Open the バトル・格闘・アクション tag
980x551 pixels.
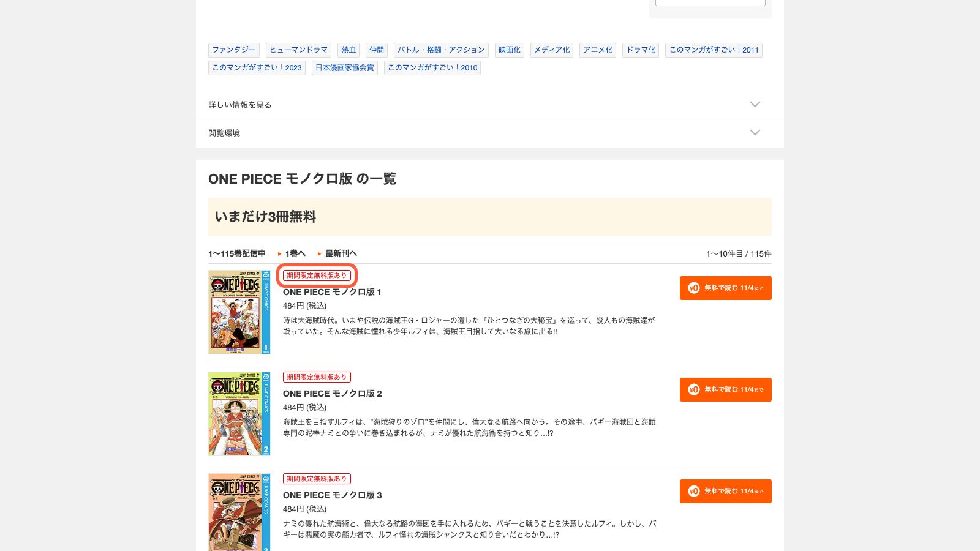(441, 50)
